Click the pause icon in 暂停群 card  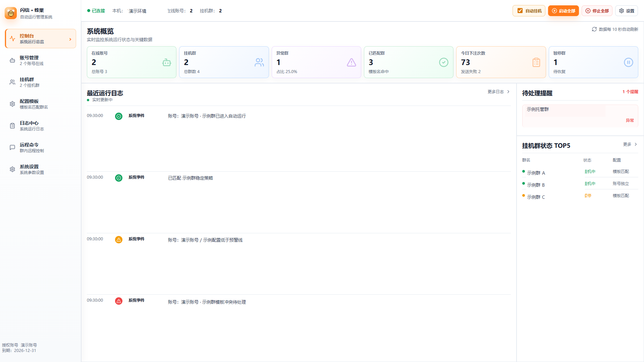[x=628, y=62]
